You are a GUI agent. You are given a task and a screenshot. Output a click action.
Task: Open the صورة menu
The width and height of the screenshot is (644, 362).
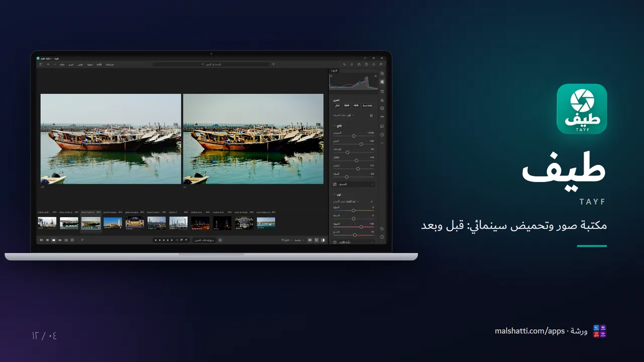(x=90, y=64)
